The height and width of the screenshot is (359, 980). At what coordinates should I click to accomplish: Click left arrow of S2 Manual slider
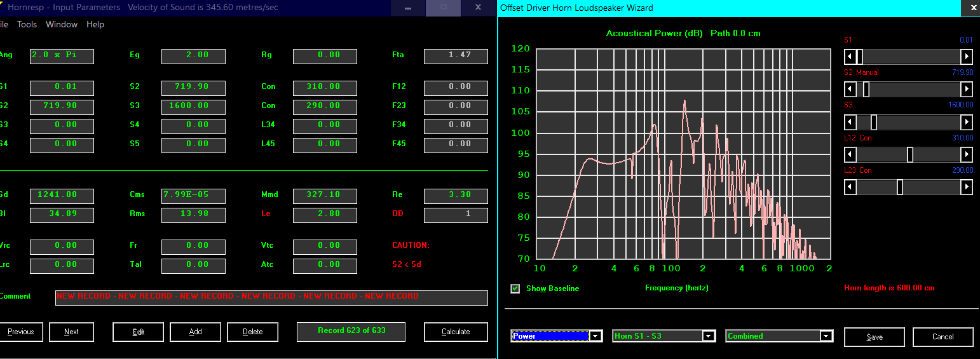849,89
